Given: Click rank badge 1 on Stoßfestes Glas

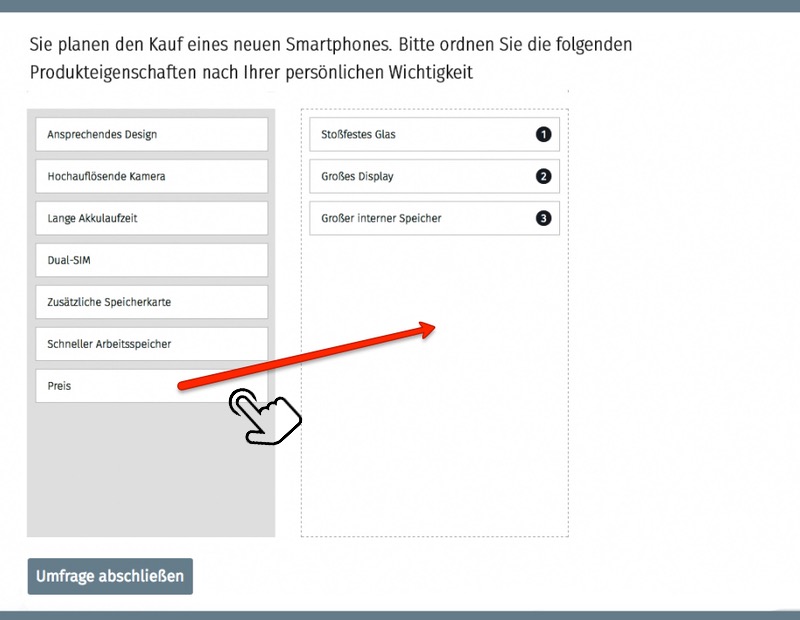Looking at the screenshot, I should coord(543,134).
